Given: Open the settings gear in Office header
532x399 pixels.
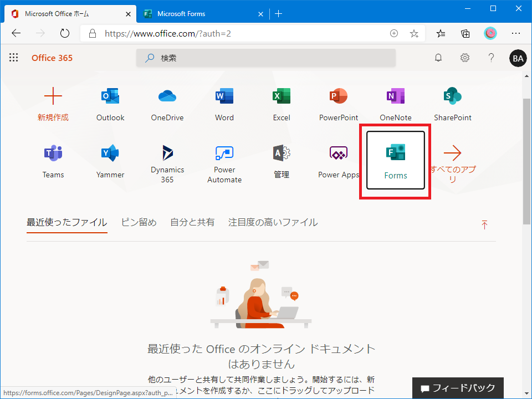Looking at the screenshot, I should tap(465, 58).
